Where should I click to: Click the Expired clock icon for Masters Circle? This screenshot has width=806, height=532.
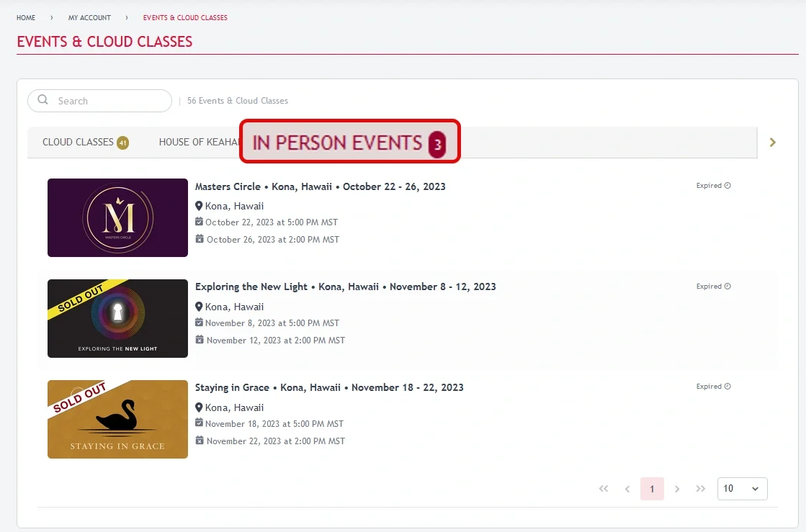[x=727, y=186]
